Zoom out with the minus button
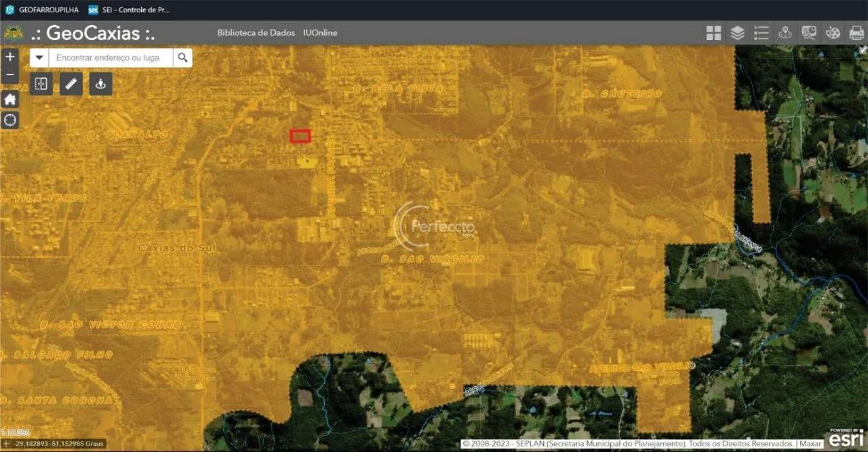 click(9, 75)
